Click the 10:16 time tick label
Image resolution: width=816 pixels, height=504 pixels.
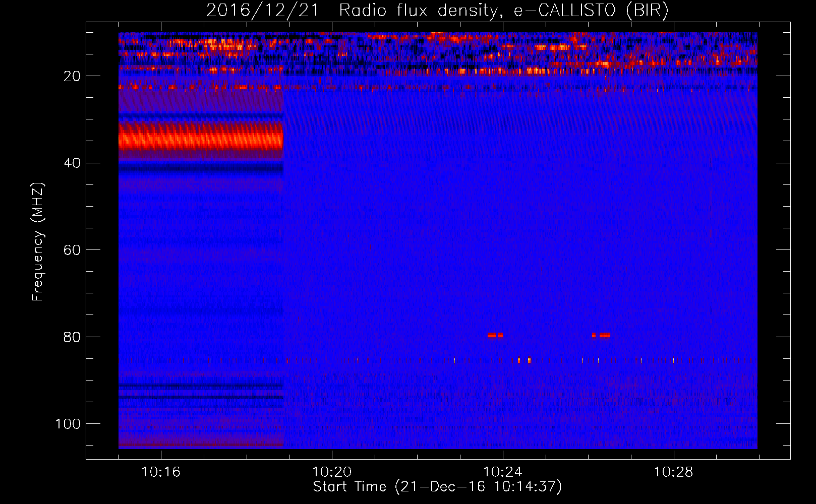tap(161, 472)
